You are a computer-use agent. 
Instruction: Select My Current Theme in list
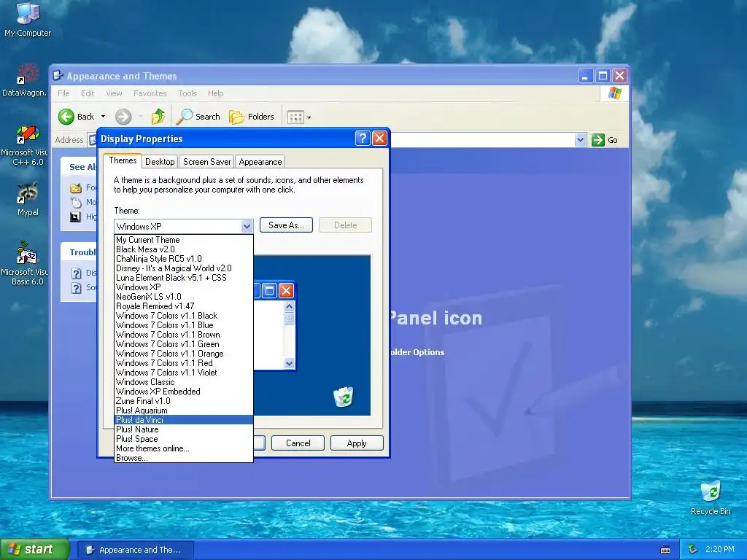click(184, 240)
